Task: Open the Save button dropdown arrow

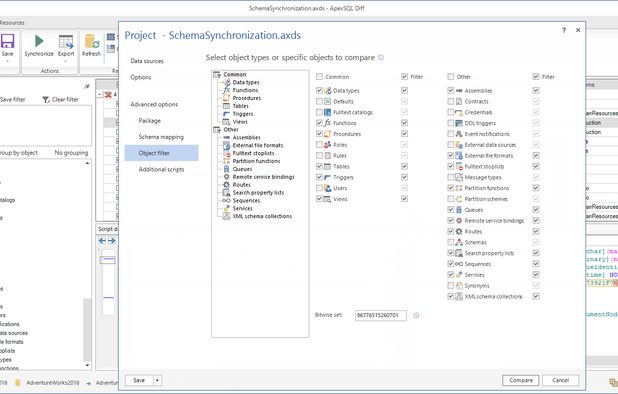Action: (x=157, y=380)
